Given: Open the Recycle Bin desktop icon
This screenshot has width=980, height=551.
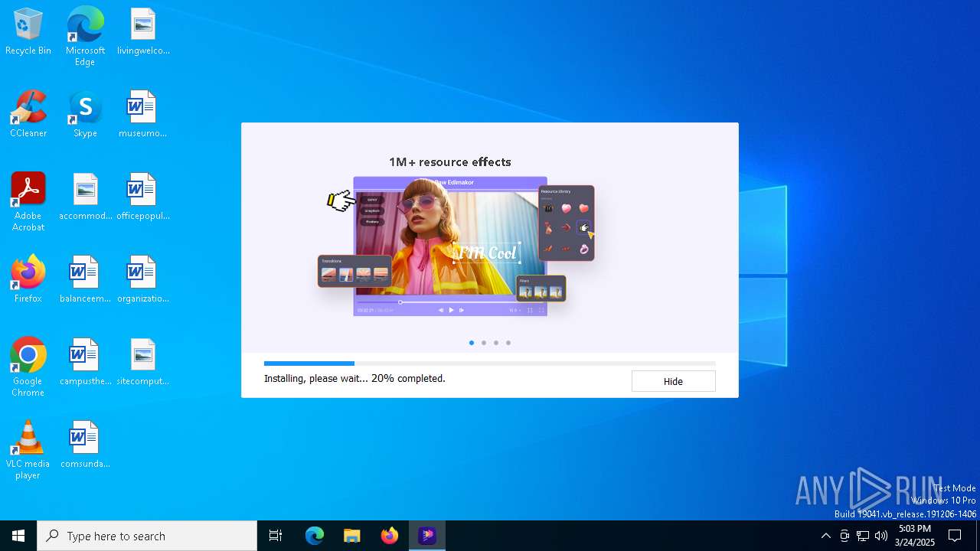Looking at the screenshot, I should click(x=28, y=32).
